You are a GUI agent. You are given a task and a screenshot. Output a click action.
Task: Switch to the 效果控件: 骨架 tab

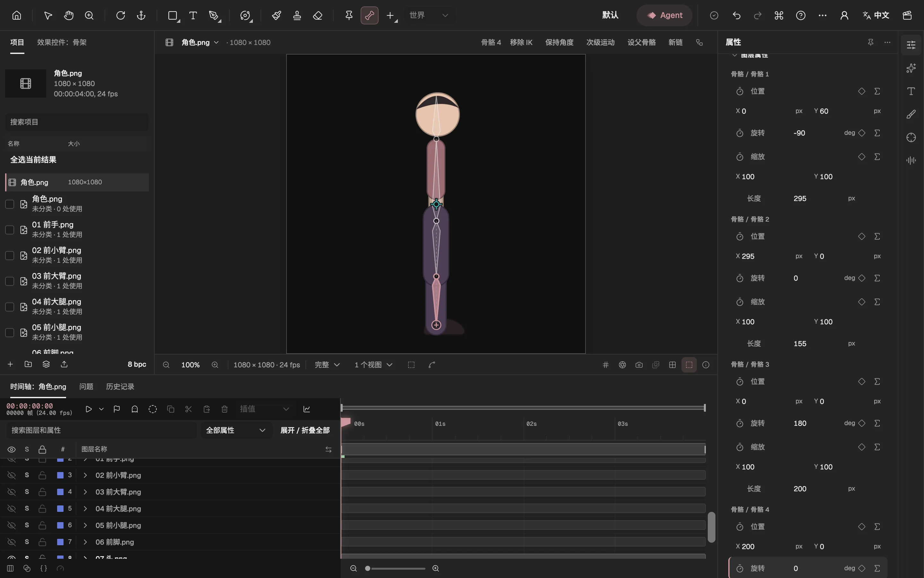pos(62,42)
